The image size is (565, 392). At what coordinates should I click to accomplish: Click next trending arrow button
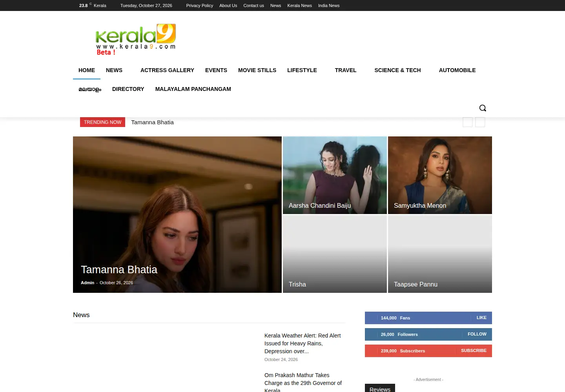click(x=480, y=122)
